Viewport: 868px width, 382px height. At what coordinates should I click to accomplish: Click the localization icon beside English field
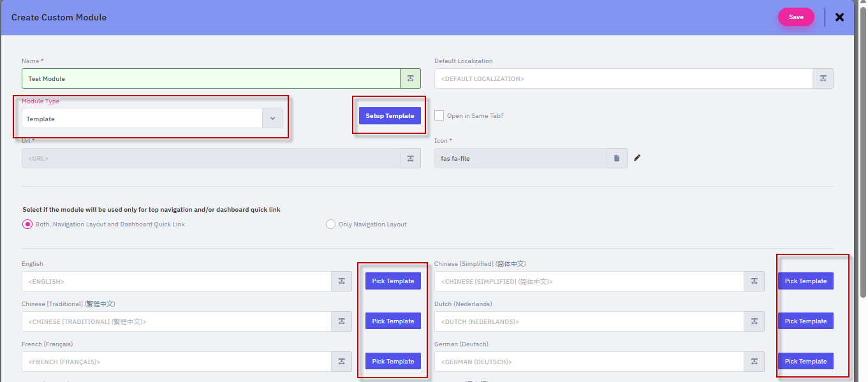[341, 281]
